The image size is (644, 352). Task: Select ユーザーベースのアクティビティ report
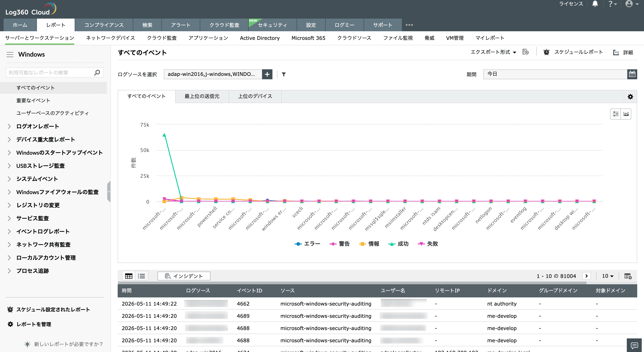click(53, 113)
